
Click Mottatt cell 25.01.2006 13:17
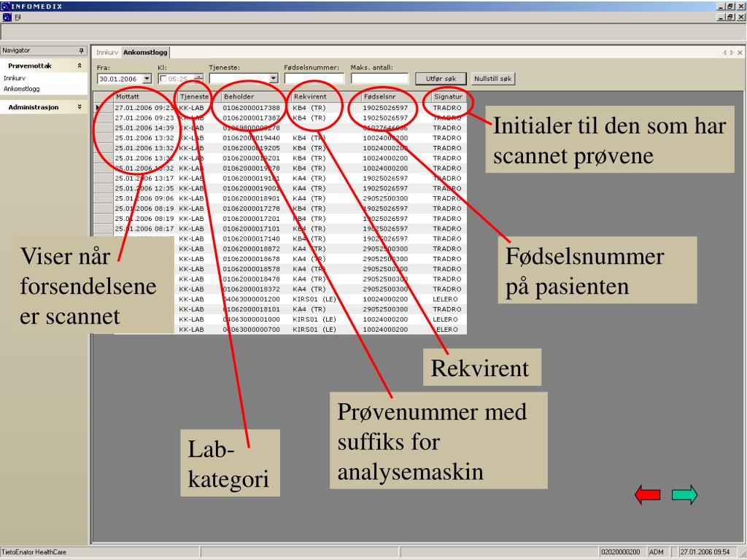[144, 179]
